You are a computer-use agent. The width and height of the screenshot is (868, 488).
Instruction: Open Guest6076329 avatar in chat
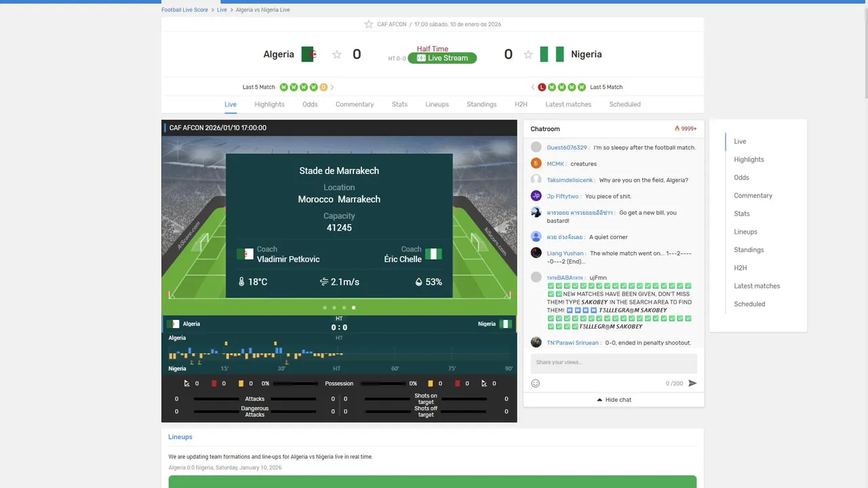pyautogui.click(x=536, y=147)
